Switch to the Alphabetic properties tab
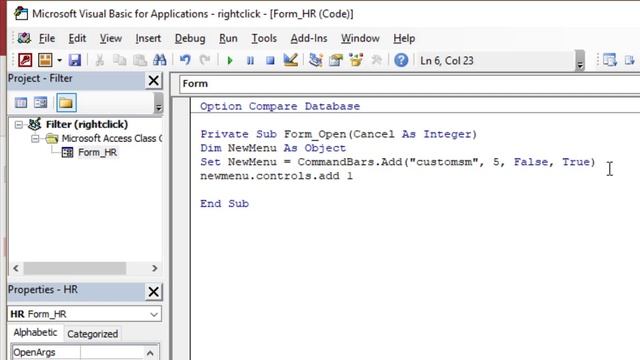 [35, 333]
